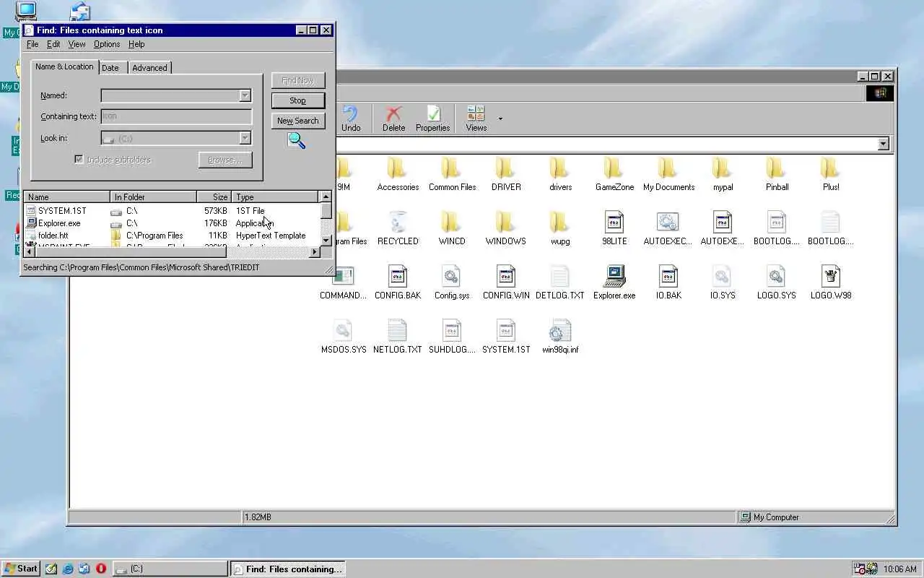This screenshot has height=578, width=924.
Task: Select the Config.sys file
Action: (x=452, y=283)
